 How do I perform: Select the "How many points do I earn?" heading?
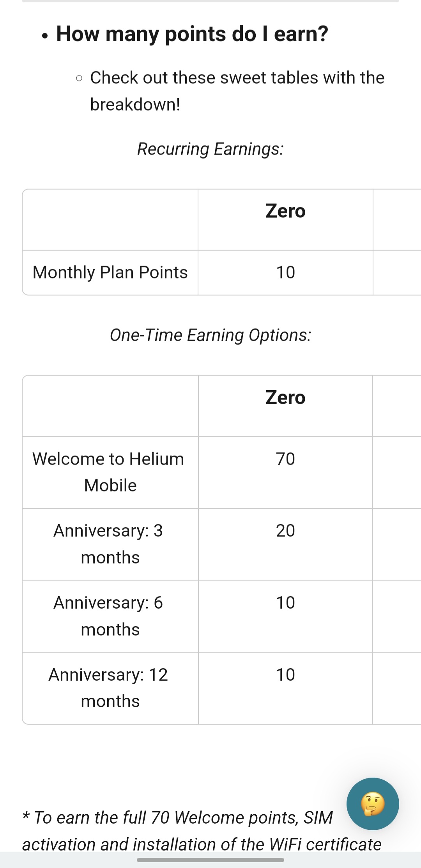(x=192, y=34)
